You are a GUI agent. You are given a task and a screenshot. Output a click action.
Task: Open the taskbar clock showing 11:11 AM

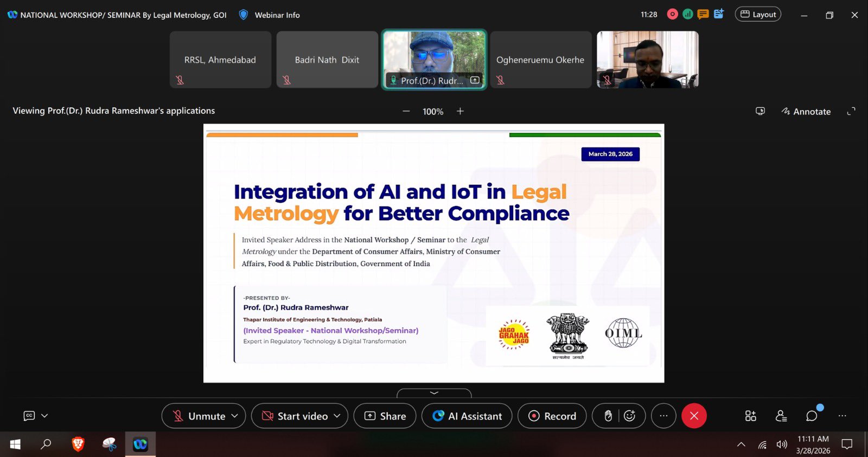813,445
